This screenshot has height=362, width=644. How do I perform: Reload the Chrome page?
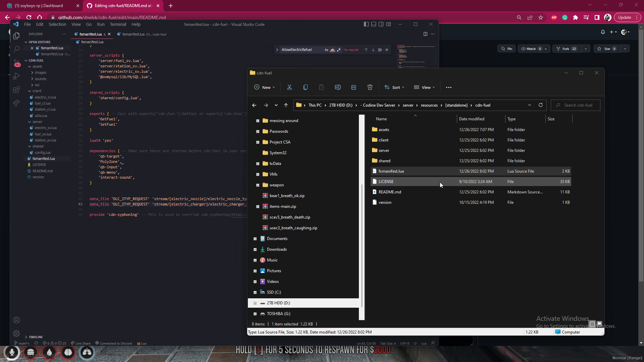(x=29, y=17)
